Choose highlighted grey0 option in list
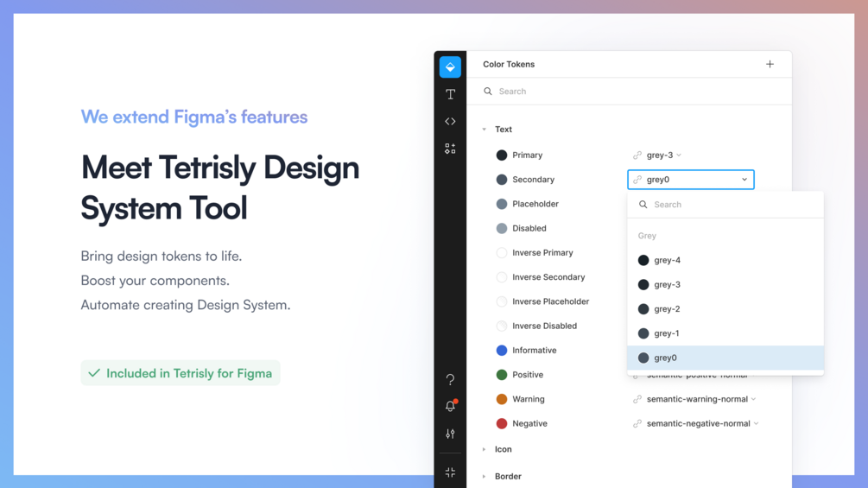Image resolution: width=868 pixels, height=488 pixels. (725, 358)
